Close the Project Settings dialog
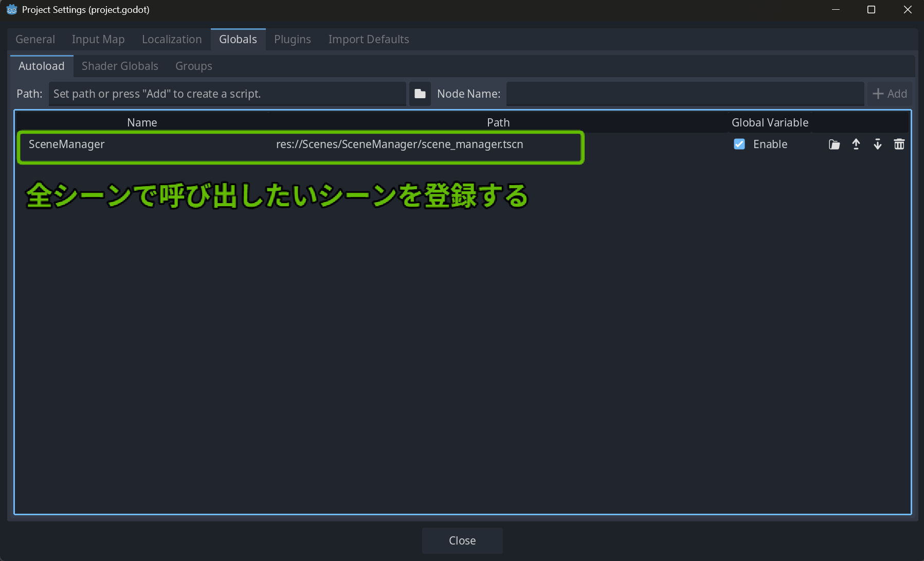Image resolution: width=924 pixels, height=561 pixels. click(462, 540)
